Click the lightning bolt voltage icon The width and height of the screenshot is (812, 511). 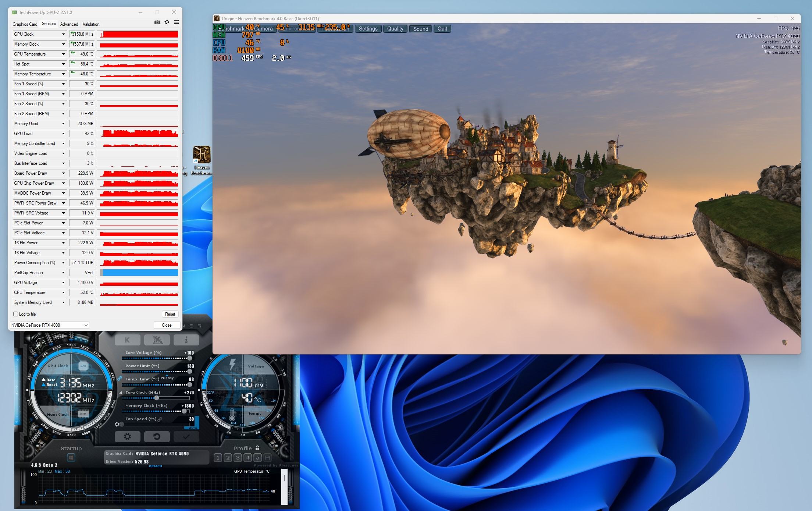[232, 364]
